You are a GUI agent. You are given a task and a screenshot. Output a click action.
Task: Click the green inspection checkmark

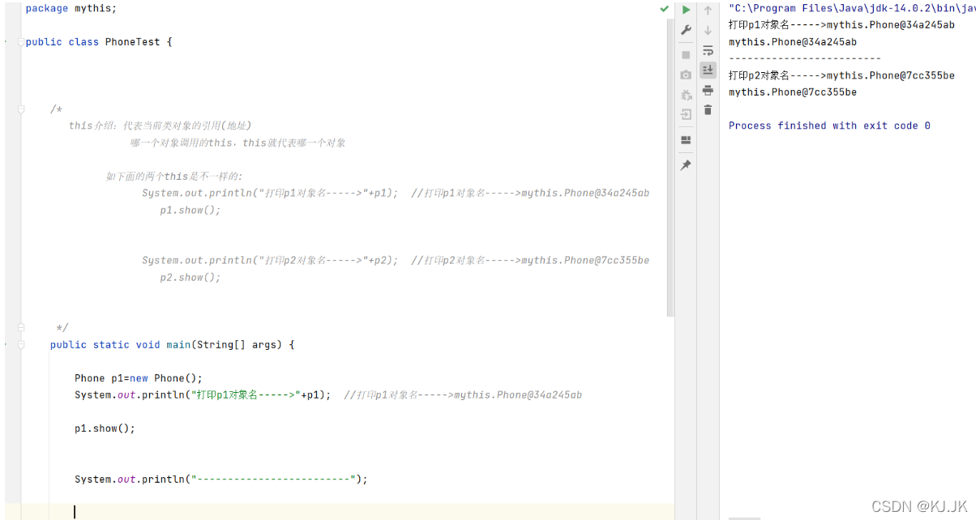click(x=665, y=9)
